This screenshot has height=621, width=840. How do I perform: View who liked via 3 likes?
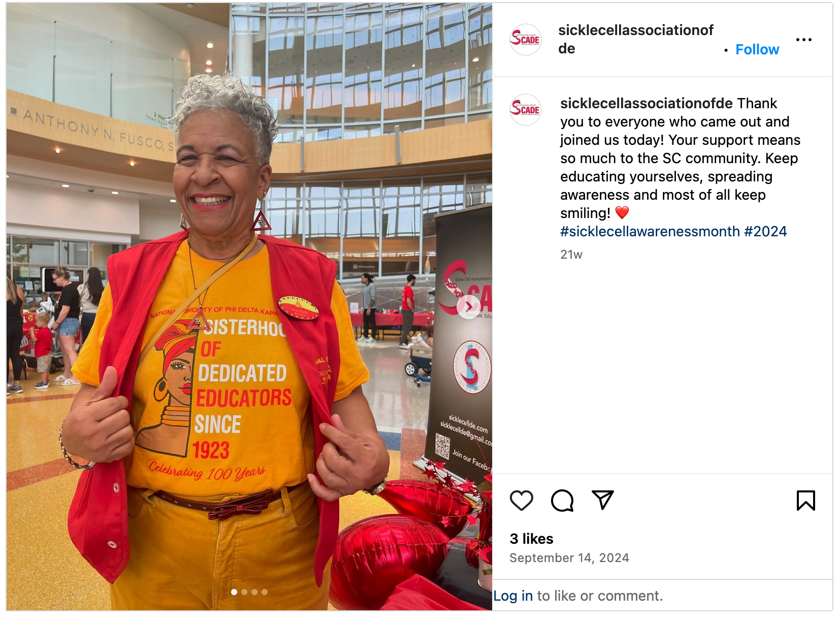[x=531, y=539]
